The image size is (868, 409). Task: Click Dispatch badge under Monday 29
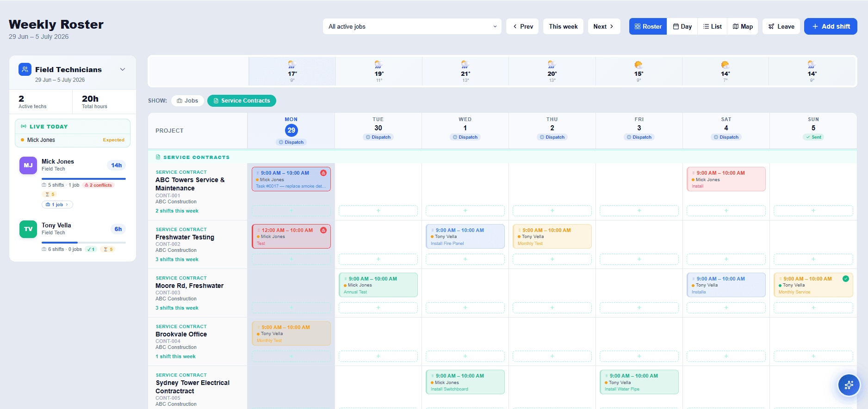point(291,142)
